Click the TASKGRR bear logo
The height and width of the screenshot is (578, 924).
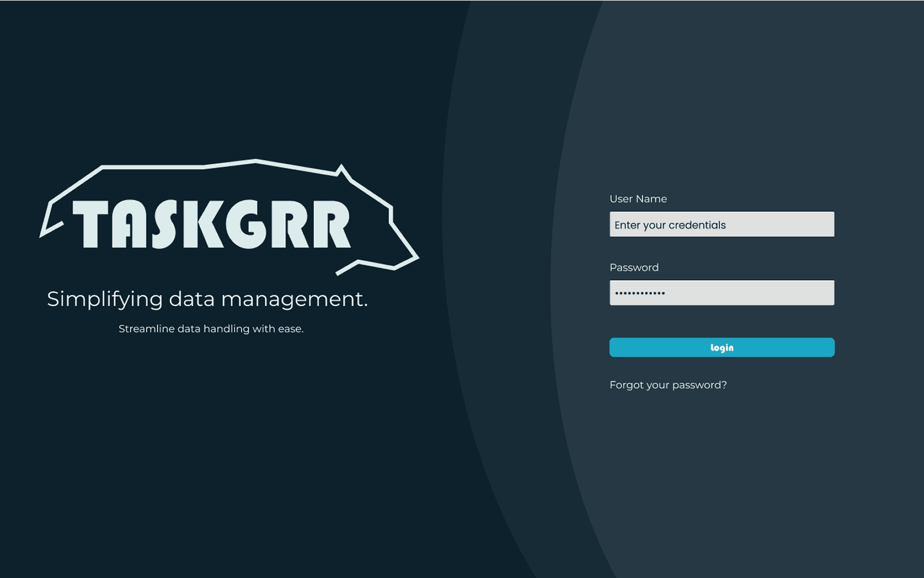pyautogui.click(x=229, y=217)
